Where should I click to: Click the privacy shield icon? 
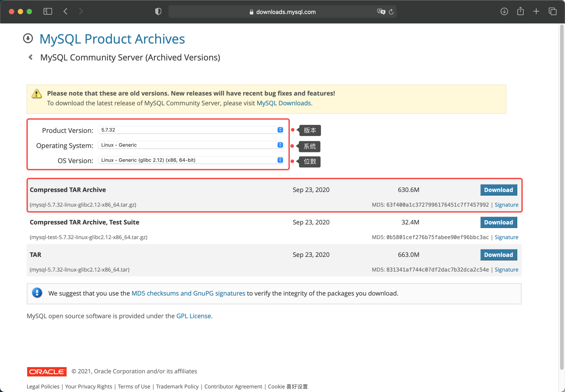[158, 12]
